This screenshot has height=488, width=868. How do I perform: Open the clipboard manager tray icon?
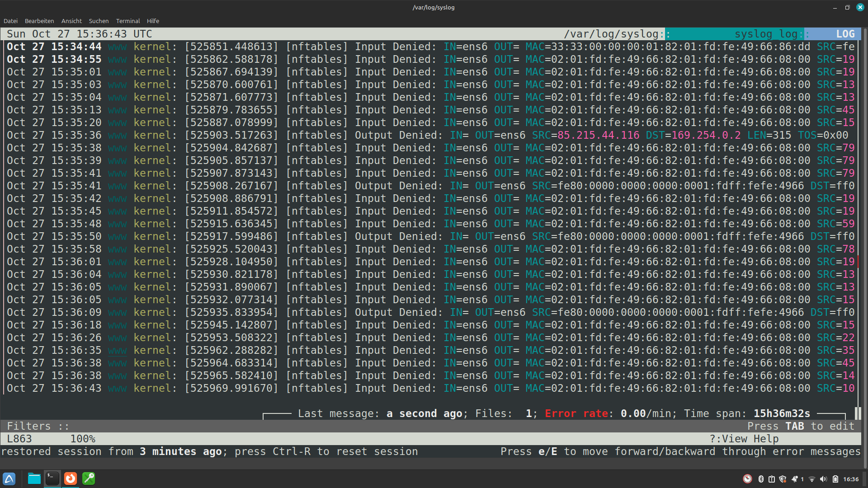[x=772, y=479]
